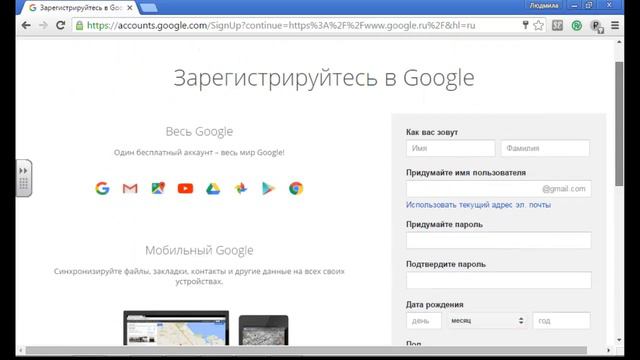Click the username field with @gmail.com
Screen dimensions: 640x360
[x=498, y=189]
